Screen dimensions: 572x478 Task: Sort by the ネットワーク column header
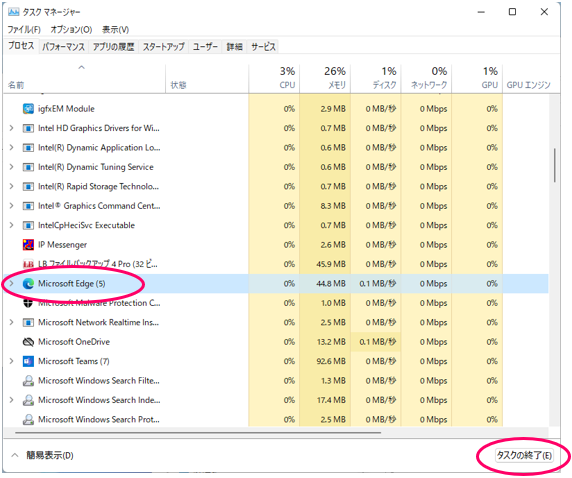pos(426,78)
